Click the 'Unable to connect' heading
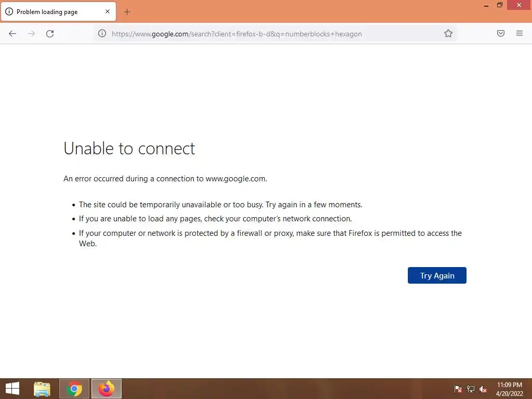532x399 pixels. pos(129,149)
